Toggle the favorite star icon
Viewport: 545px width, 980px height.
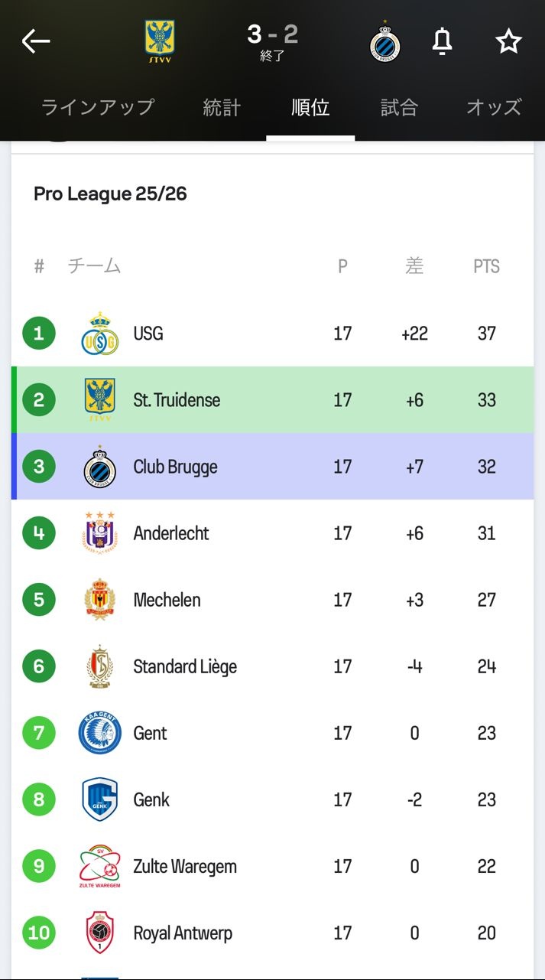508,41
